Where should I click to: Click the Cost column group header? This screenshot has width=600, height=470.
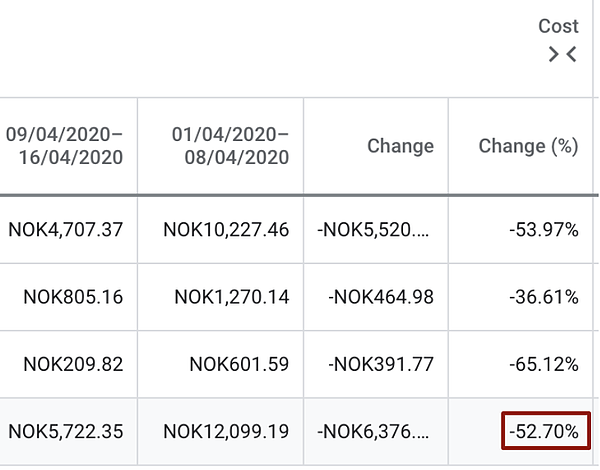(x=558, y=26)
